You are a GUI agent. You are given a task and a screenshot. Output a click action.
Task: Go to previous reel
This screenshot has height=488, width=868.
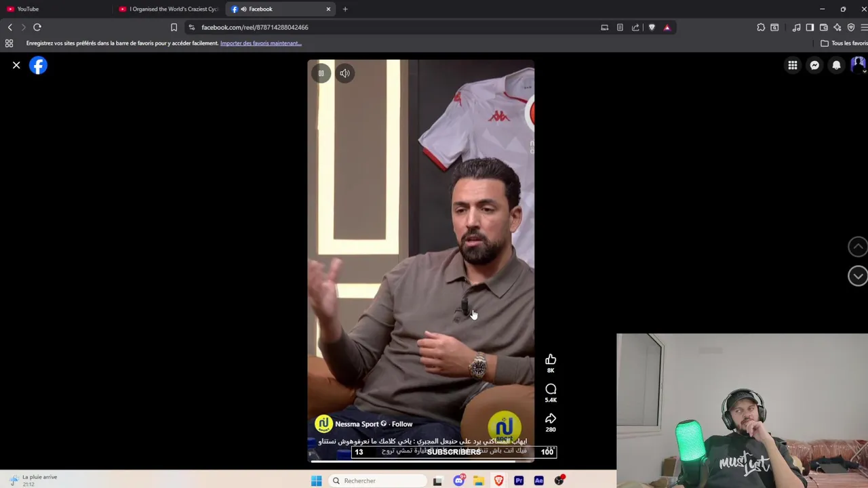point(857,247)
